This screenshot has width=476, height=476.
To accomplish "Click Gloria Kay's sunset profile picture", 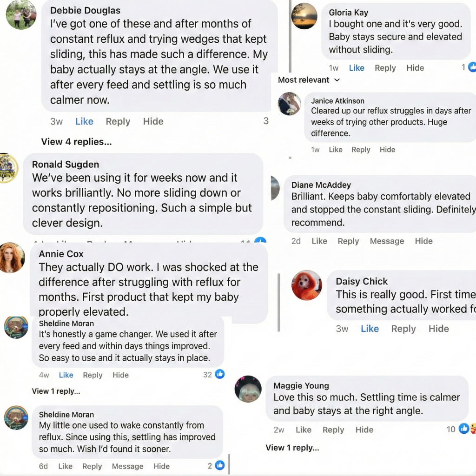I will pyautogui.click(x=304, y=16).
